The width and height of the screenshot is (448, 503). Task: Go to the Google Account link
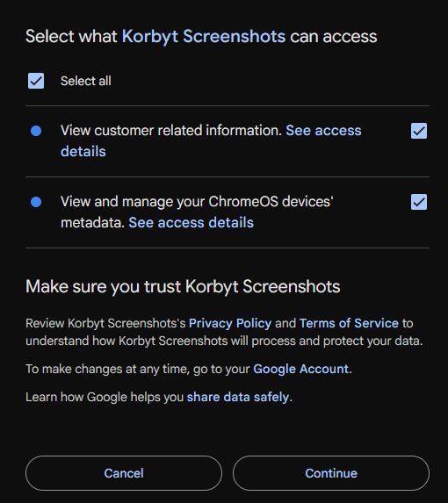click(x=300, y=369)
